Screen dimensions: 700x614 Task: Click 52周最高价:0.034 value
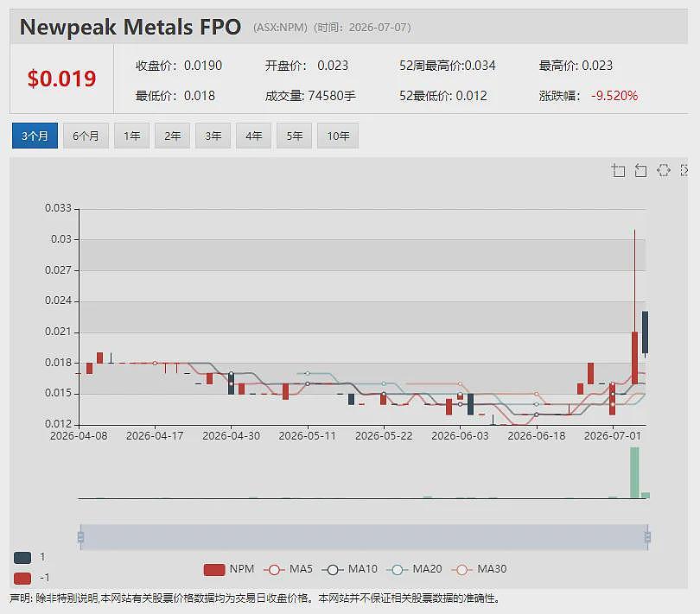coord(448,66)
